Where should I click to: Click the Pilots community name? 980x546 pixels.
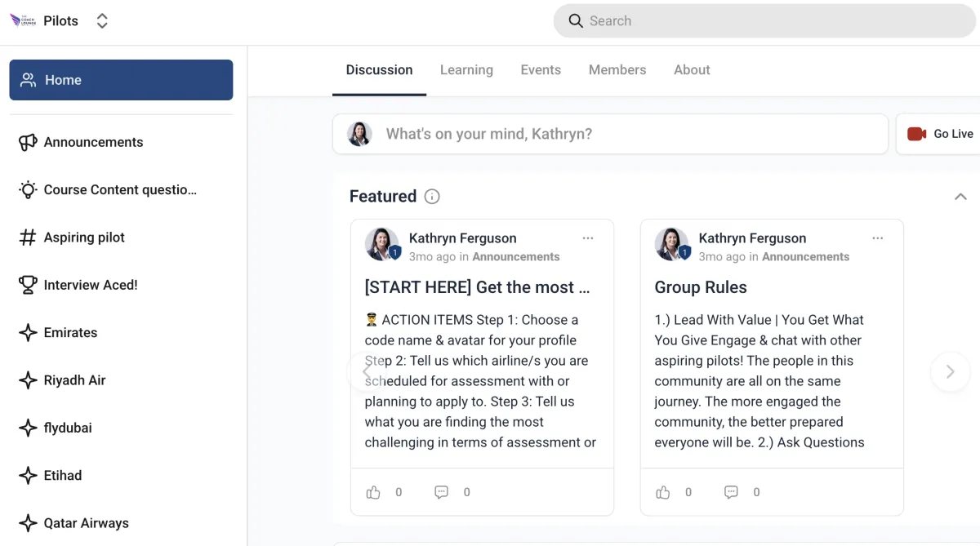[61, 21]
